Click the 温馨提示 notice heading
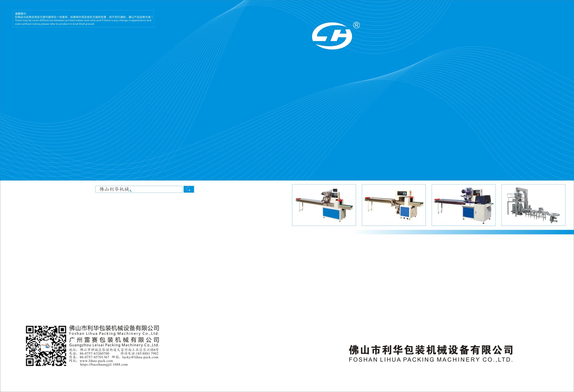Viewport: 574px width, 392px height. click(x=21, y=14)
